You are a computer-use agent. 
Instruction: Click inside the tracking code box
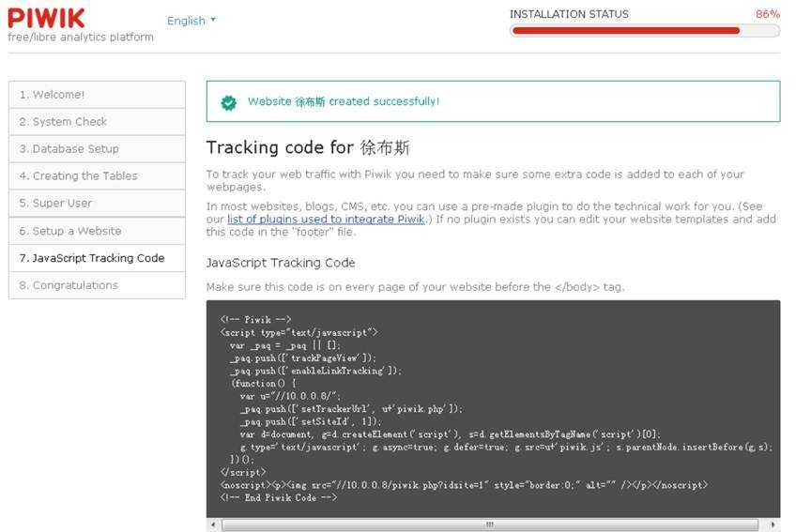click(493, 409)
